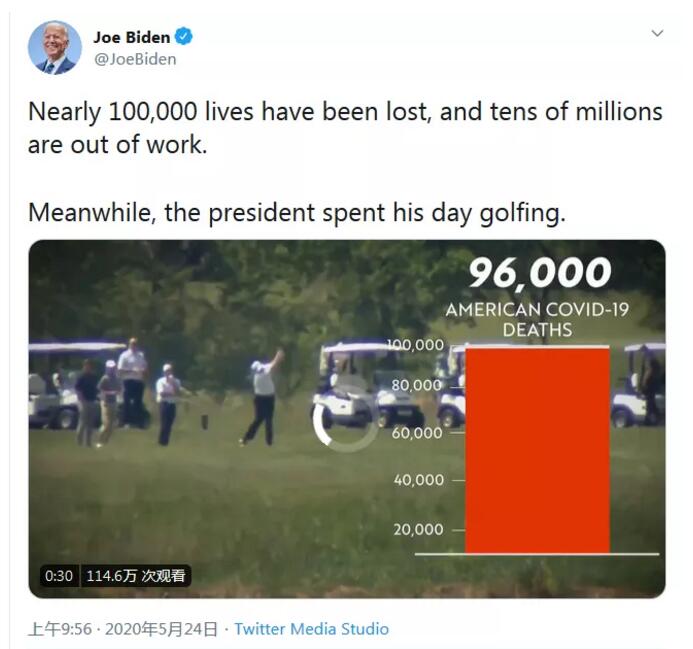Viewport: 693px width, 649px height.
Task: Click the "Joe Biden" display name
Action: coord(132,37)
